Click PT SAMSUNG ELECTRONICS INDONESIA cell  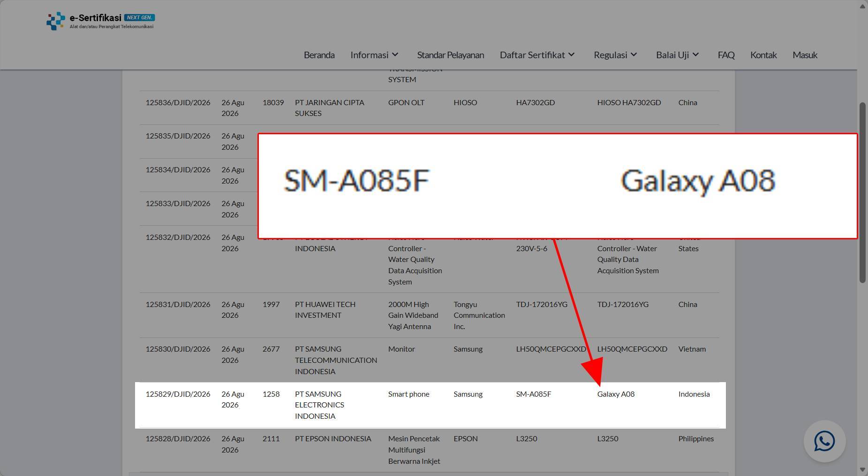click(x=319, y=405)
